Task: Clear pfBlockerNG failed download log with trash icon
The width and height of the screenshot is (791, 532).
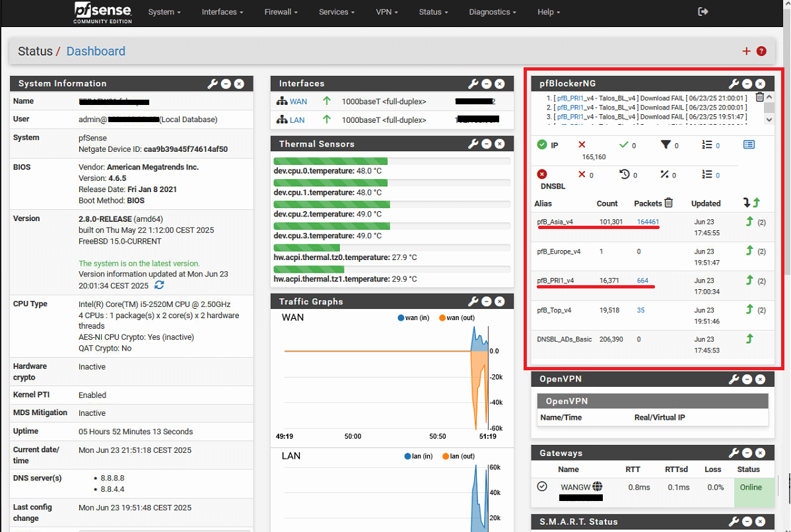Action: click(x=759, y=97)
